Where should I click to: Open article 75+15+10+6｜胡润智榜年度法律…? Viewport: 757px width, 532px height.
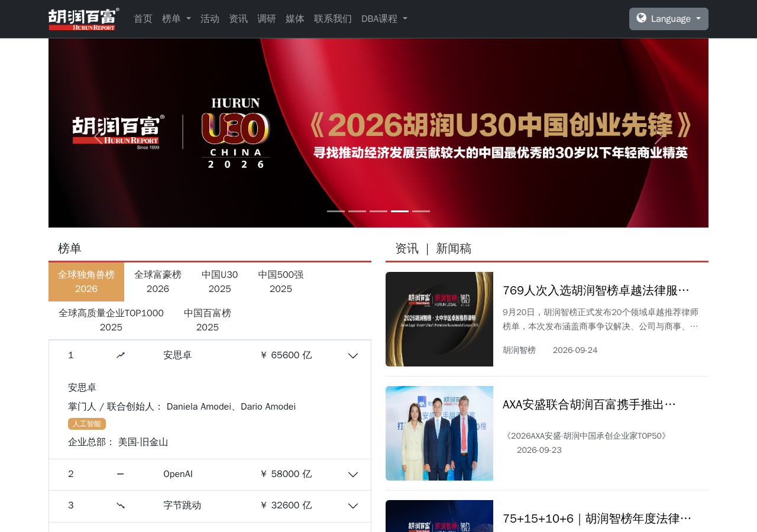pos(597,518)
